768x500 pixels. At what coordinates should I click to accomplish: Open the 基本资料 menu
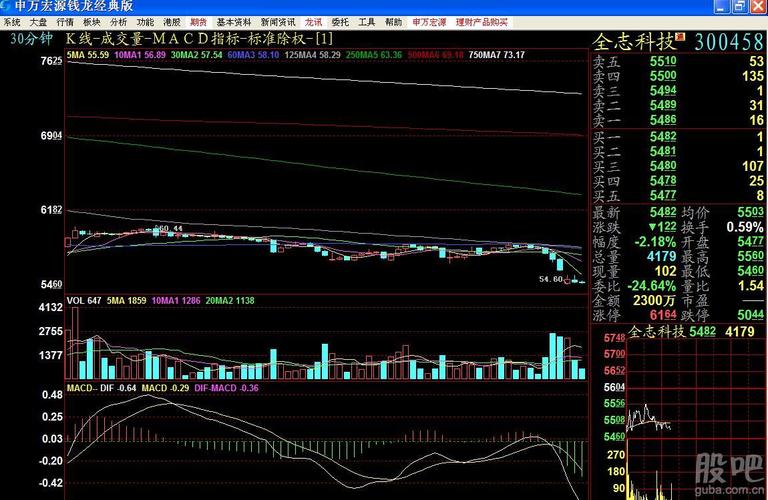point(234,23)
